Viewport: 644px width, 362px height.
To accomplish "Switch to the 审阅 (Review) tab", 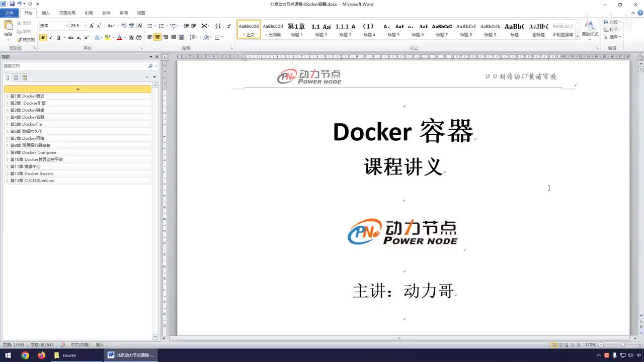I will (124, 13).
